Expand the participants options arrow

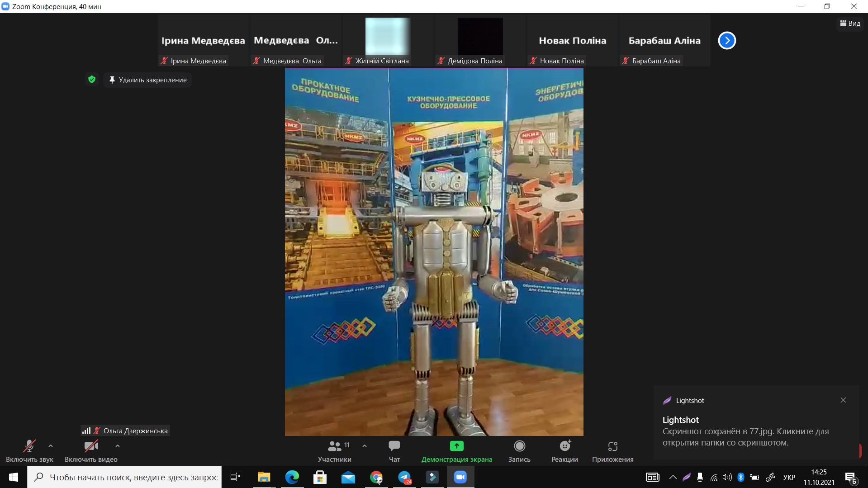(x=365, y=446)
